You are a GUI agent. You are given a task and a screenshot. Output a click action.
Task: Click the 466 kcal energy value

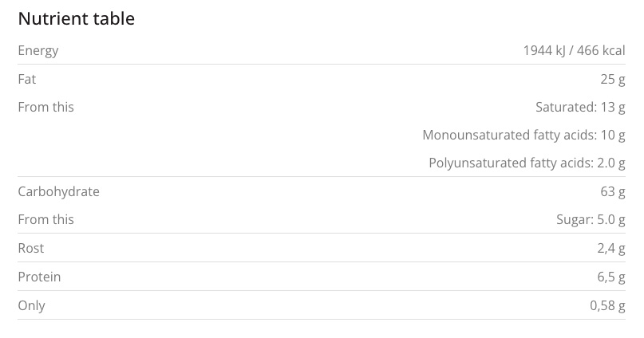(x=602, y=50)
